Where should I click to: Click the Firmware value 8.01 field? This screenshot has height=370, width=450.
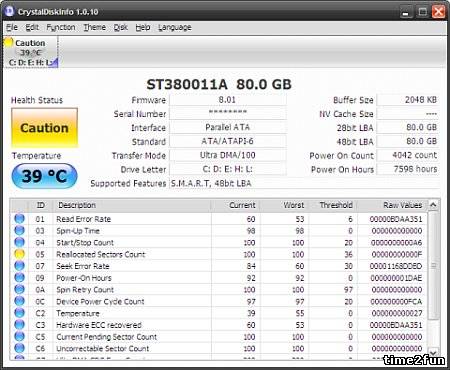(x=228, y=100)
